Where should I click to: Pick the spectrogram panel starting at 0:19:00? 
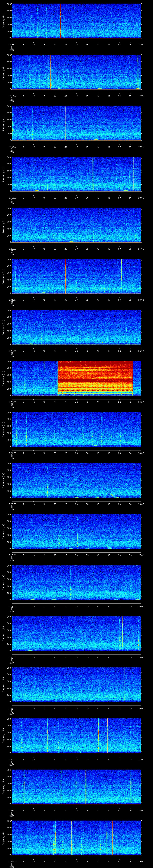click(76, 174)
